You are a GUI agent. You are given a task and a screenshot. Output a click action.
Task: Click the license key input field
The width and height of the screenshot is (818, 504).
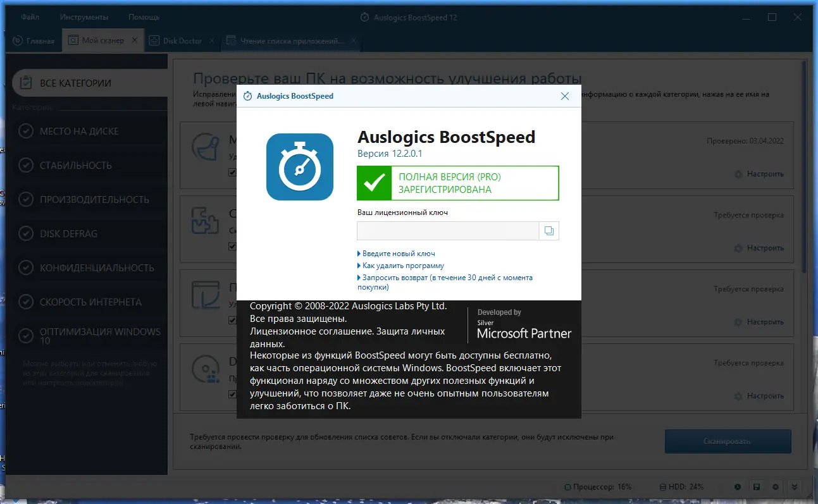point(447,230)
